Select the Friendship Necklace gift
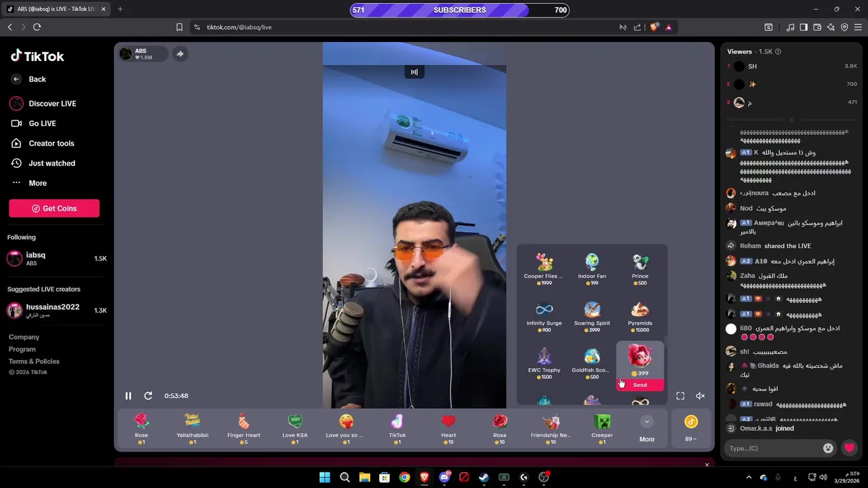 pyautogui.click(x=551, y=428)
